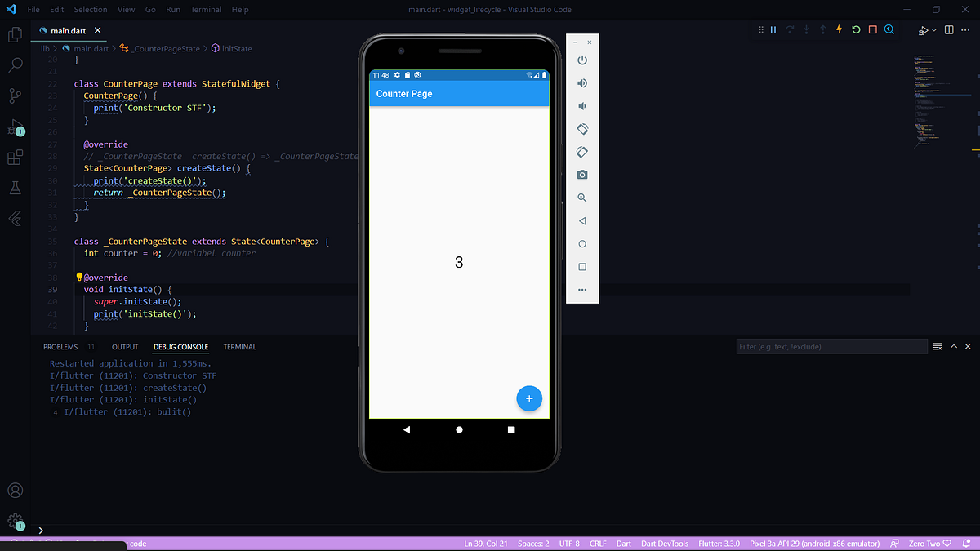Open the Run menu
Image resolution: width=980 pixels, height=551 pixels.
point(173,9)
